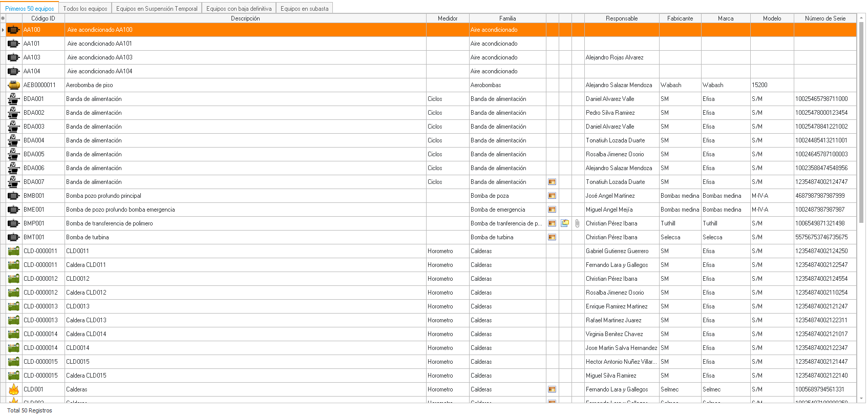The image size is (868, 415).
Task: Open the image icon on the BMB001 row
Action: point(552,196)
